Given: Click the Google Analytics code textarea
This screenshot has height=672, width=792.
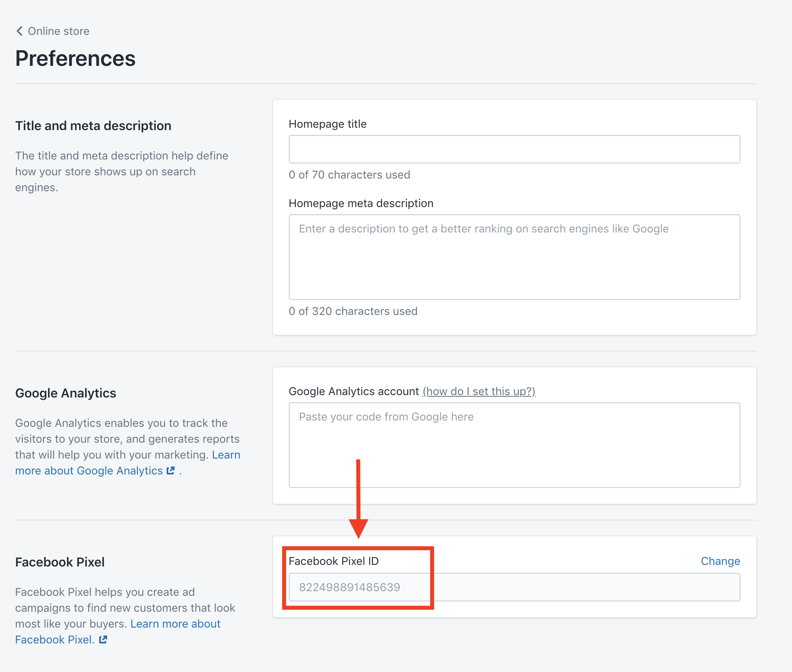Looking at the screenshot, I should (x=514, y=445).
